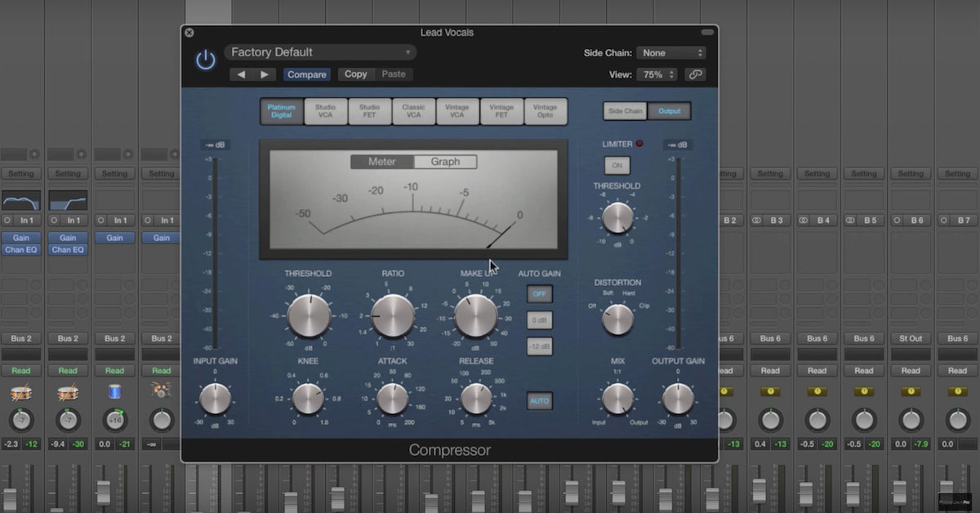Click the KNEE knob
The height and width of the screenshot is (513, 980).
[x=308, y=399]
